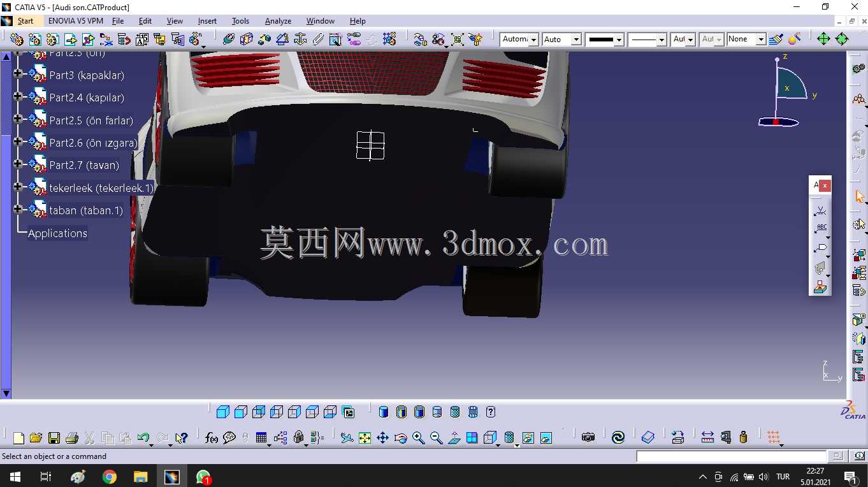Open the ENOVIA V5 VPM menu

point(75,21)
